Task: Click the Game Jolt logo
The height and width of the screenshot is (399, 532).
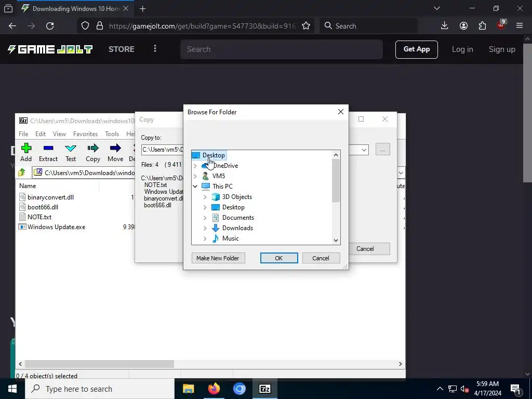Action: (x=50, y=49)
